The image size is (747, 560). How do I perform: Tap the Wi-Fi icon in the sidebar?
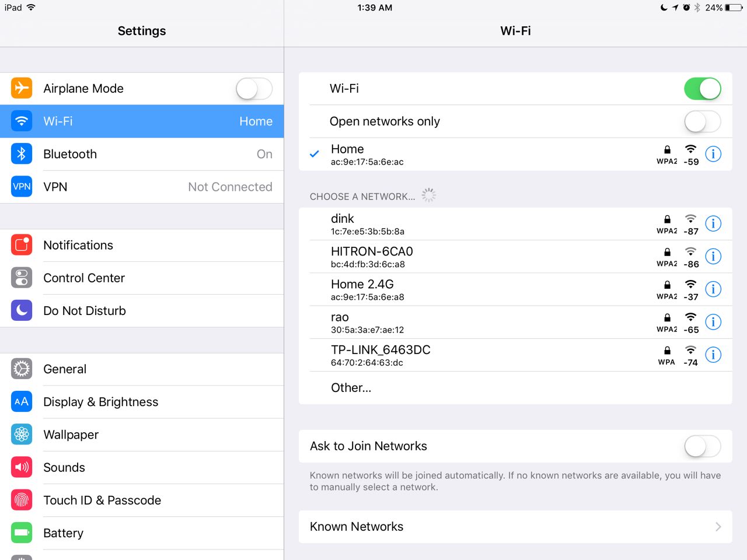point(22,121)
